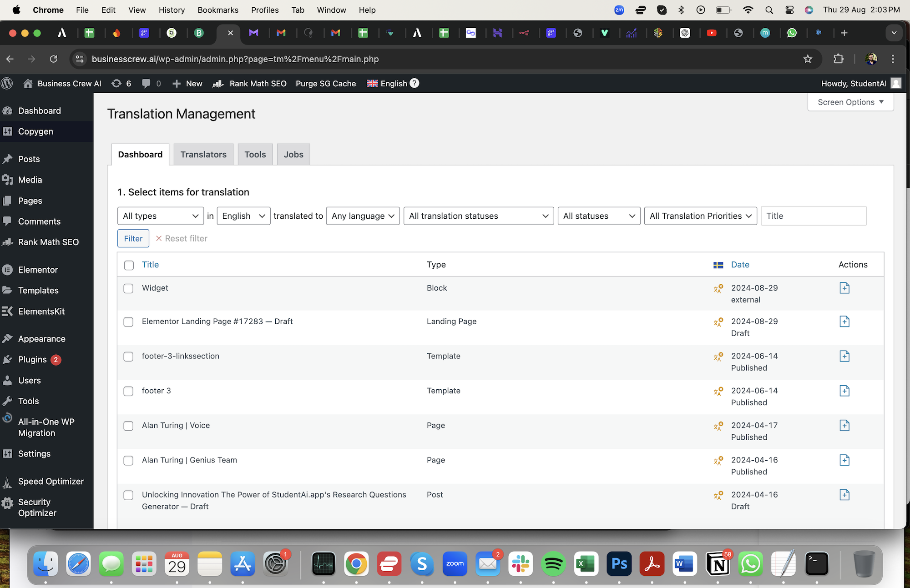The height and width of the screenshot is (588, 910).
Task: Check the Alan Turing | Voice checkbox
Action: coord(128,426)
